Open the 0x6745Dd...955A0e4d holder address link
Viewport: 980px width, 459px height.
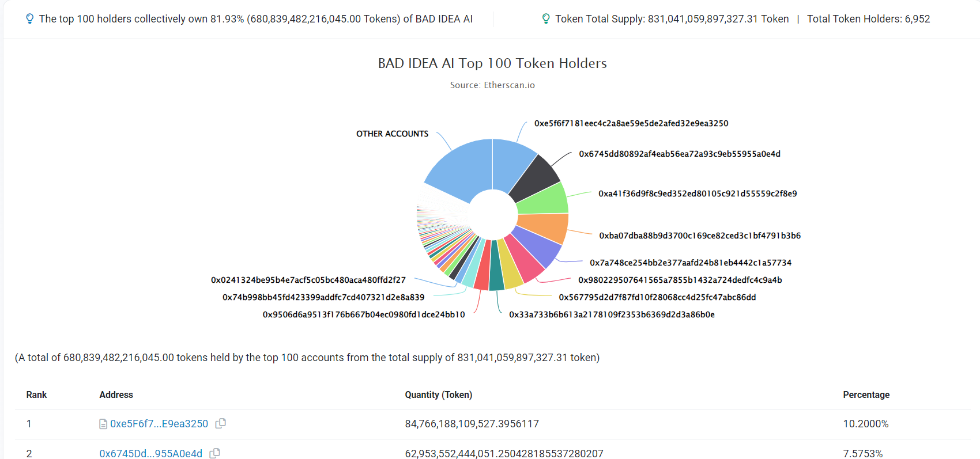(x=150, y=453)
